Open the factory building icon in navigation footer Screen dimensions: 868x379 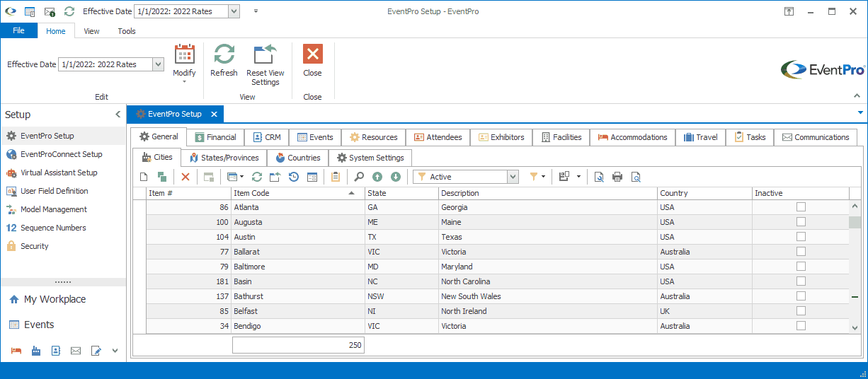coord(36,351)
